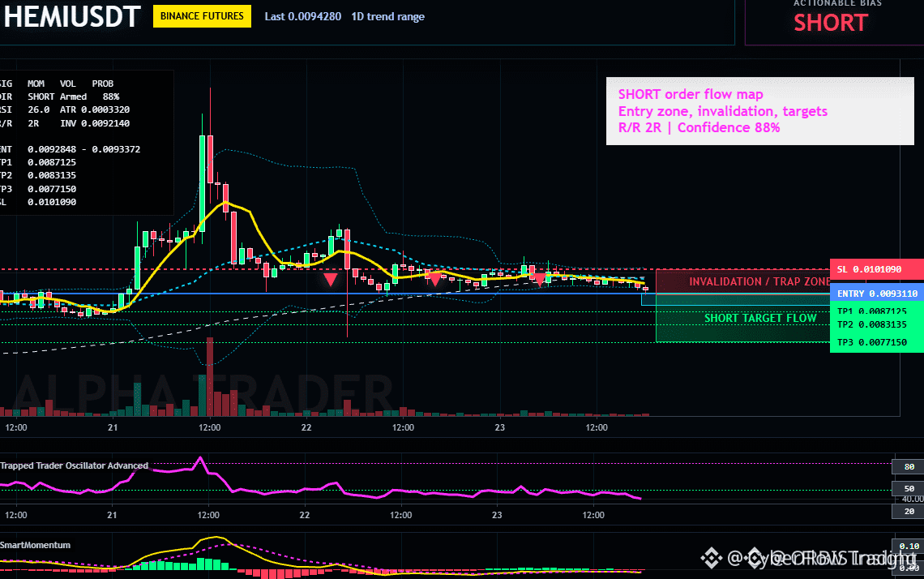This screenshot has width=924, height=579.
Task: Click Trapped Trader Oscillator Advanced title
Action: click(x=75, y=465)
